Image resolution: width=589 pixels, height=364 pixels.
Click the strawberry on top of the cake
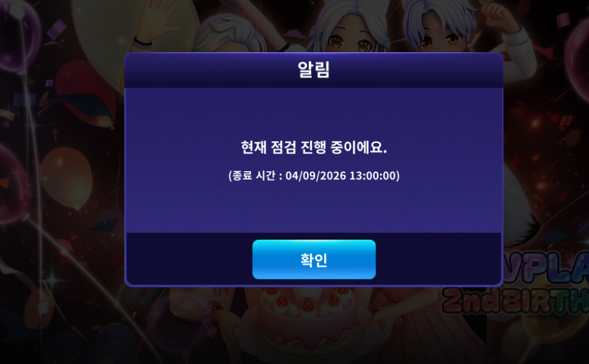click(308, 305)
